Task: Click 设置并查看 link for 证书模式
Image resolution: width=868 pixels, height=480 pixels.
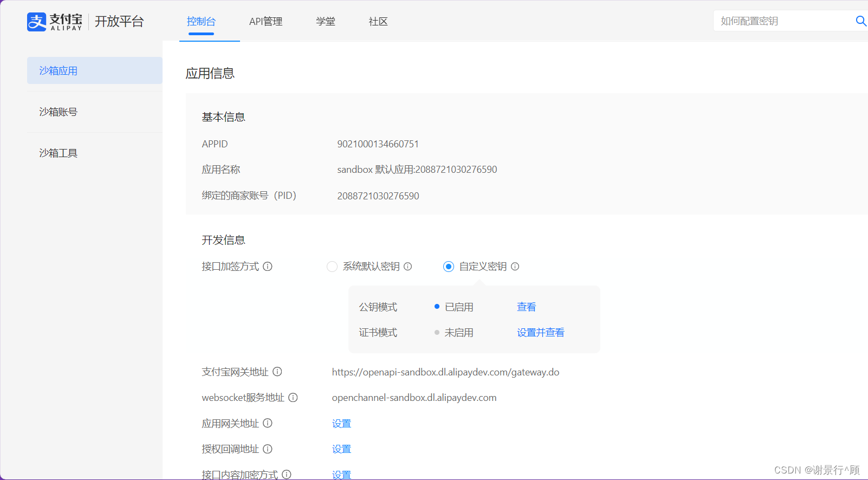Action: coord(541,333)
